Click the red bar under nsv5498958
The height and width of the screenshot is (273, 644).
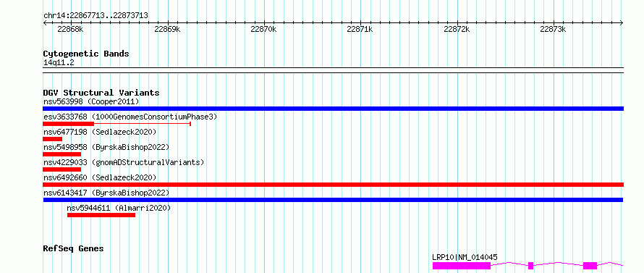click(62, 154)
